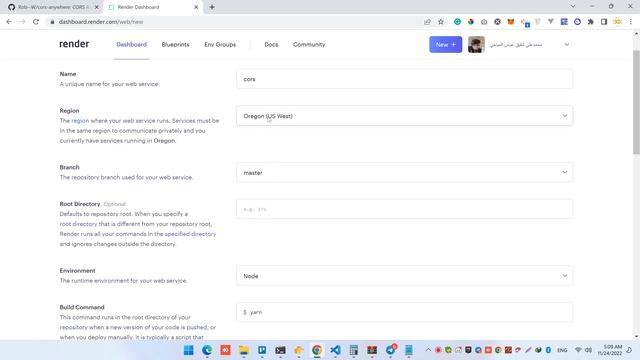The image size is (640, 360).
Task: Click the user avatar picture
Action: point(476,44)
